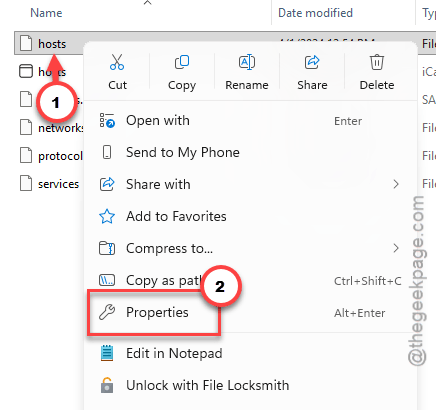Select the hosts file row
The width and height of the screenshot is (436, 410).
click(x=50, y=43)
